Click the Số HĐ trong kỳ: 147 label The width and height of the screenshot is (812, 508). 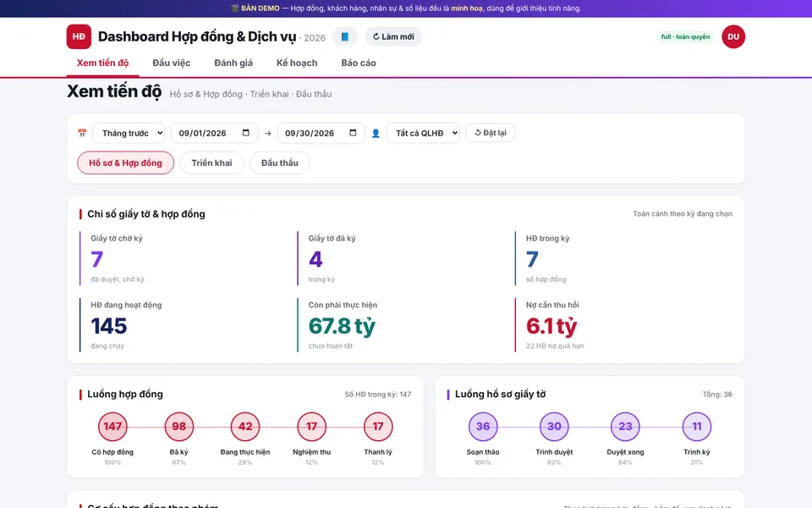(378, 395)
